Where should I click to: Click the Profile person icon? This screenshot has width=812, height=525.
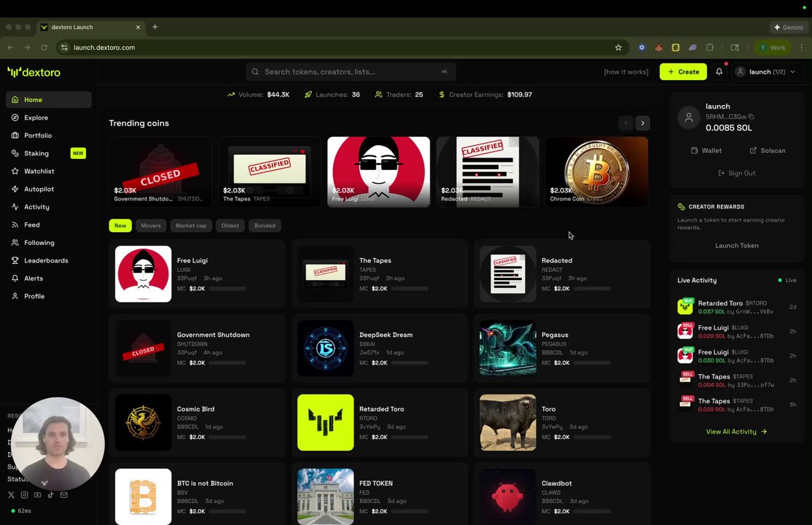[x=15, y=297]
